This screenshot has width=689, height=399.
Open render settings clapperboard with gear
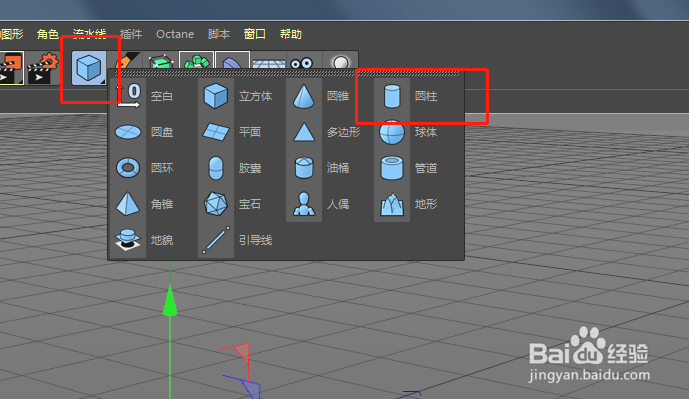pyautogui.click(x=43, y=68)
